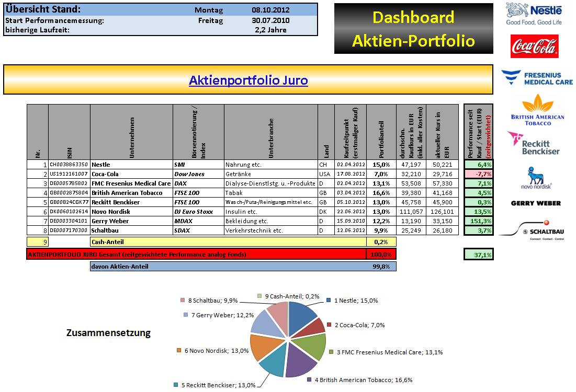Select the 'Insulin etc.' sector cell
The width and height of the screenshot is (576, 392).
pyautogui.click(x=270, y=211)
